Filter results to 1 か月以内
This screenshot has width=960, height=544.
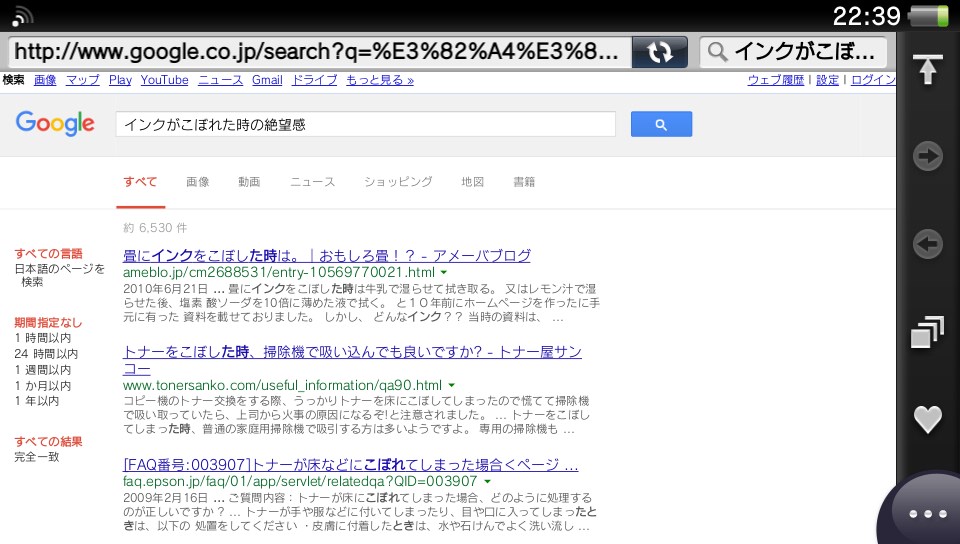pyautogui.click(x=43, y=386)
